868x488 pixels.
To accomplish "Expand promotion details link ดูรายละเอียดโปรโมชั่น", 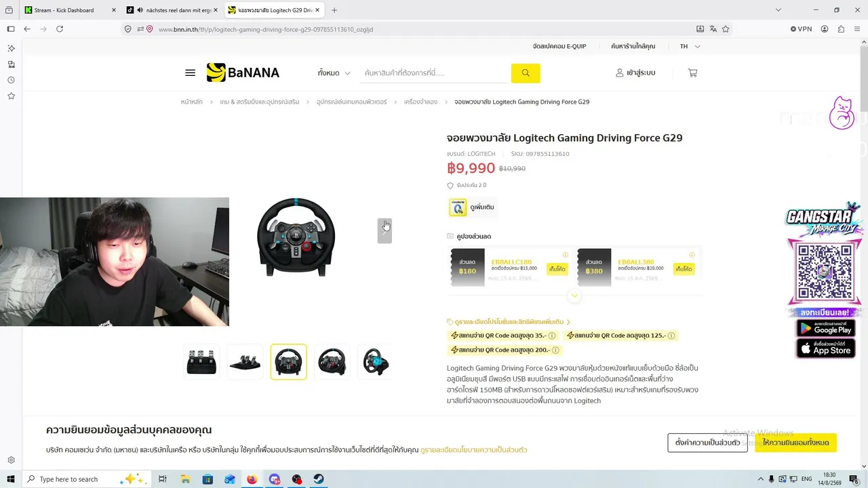I will pyautogui.click(x=509, y=322).
